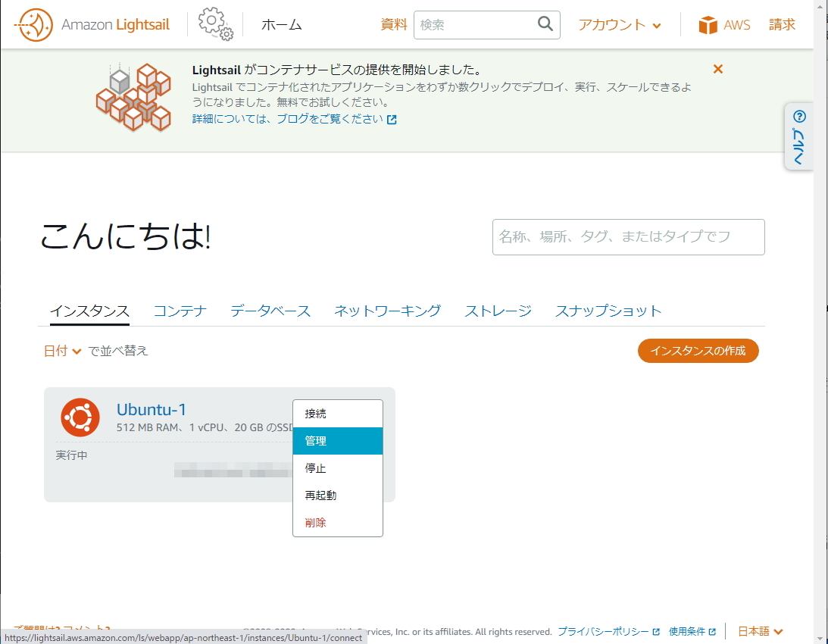Click the external link icon beside blog link
Screen dimensions: 828x644
392,120
